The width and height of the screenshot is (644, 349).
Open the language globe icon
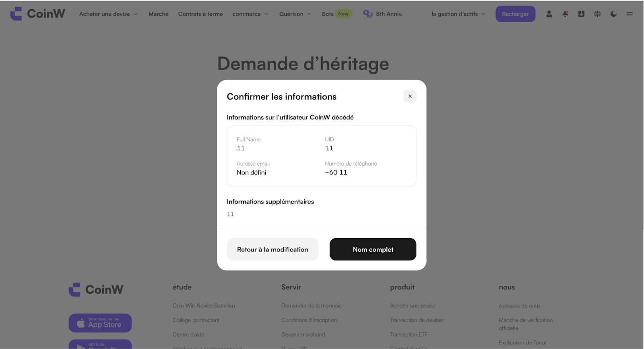597,14
